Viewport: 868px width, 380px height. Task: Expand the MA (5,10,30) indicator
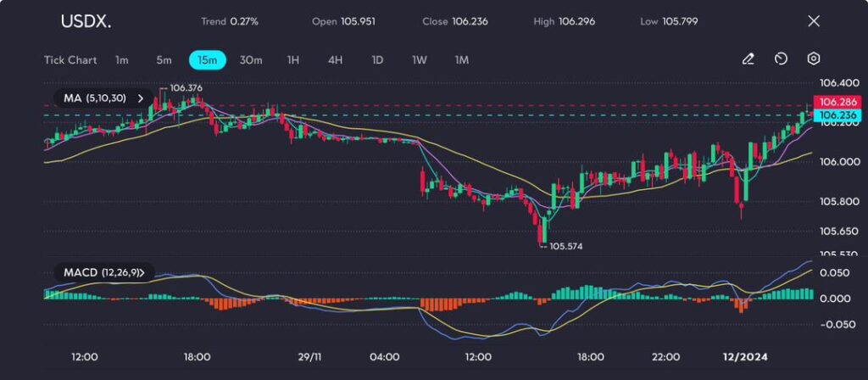[140, 98]
